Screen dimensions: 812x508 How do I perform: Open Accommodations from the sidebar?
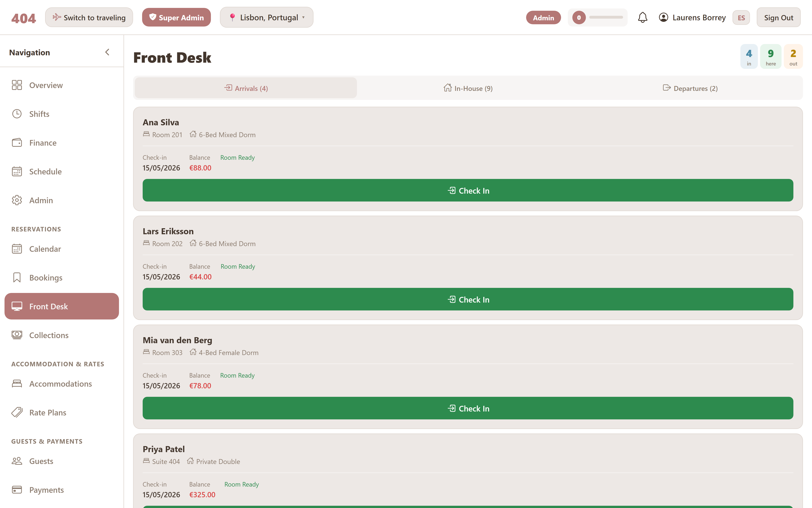click(62, 384)
